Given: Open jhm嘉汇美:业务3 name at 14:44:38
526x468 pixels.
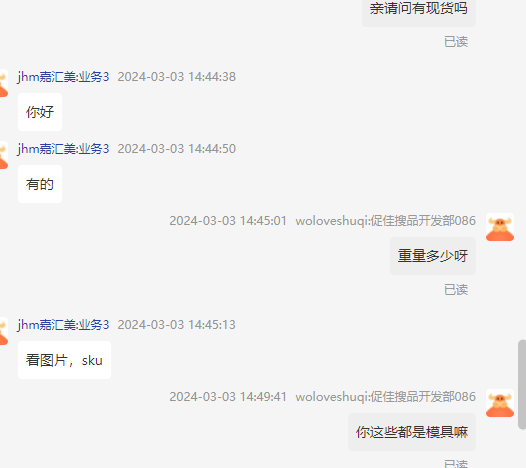Looking at the screenshot, I should [x=63, y=77].
